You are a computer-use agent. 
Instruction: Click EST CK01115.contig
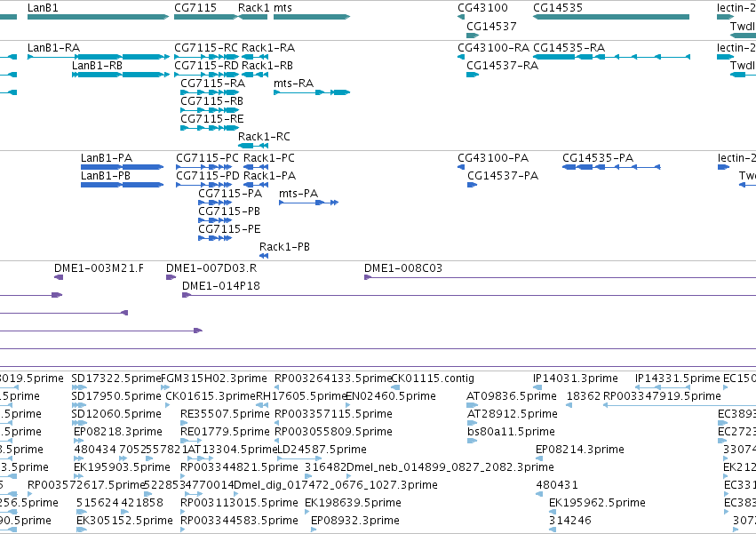(395, 387)
